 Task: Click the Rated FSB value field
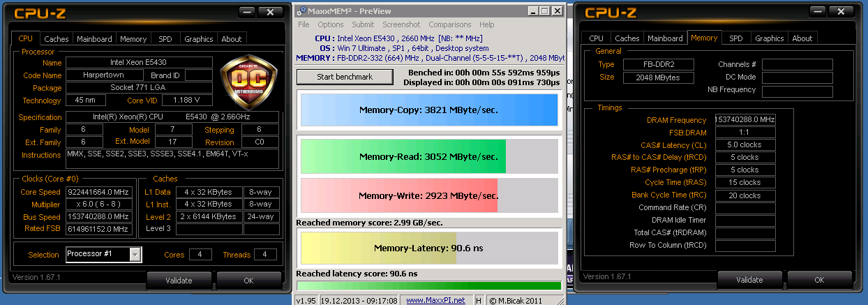click(x=98, y=229)
